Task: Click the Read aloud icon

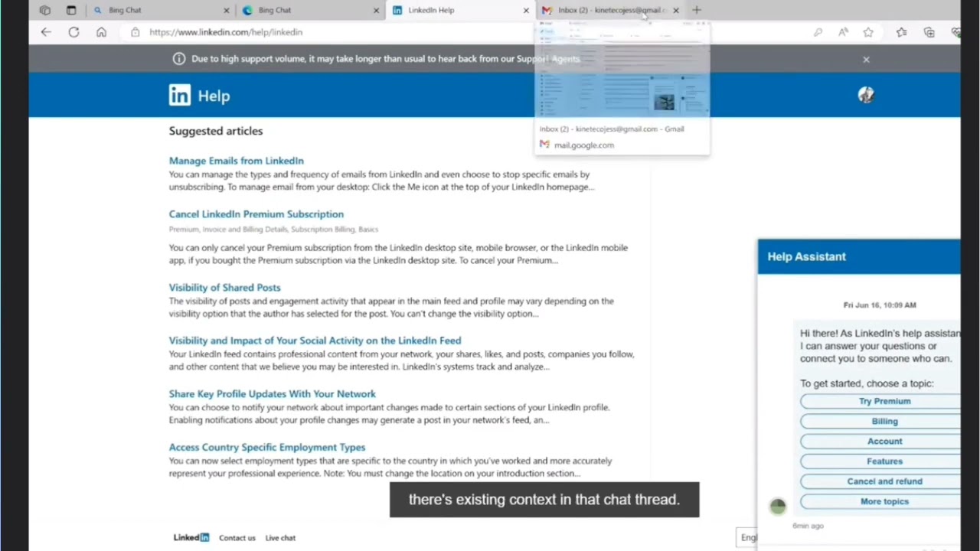Action: click(843, 32)
